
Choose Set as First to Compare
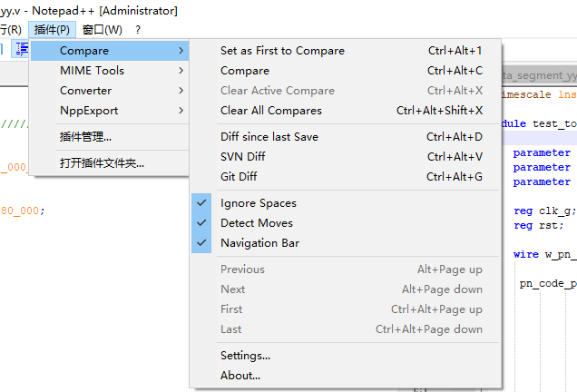coord(345,51)
